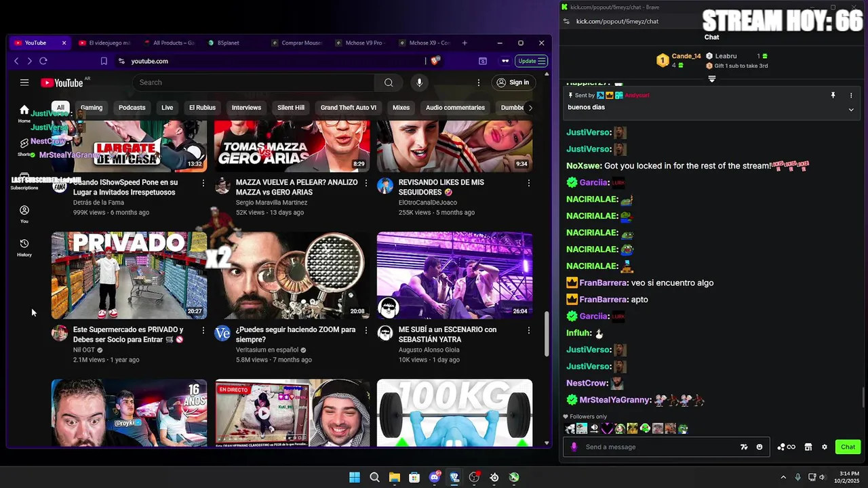The height and width of the screenshot is (488, 868).
Task: Click the YouTube search magnifier button
Action: coord(389,83)
